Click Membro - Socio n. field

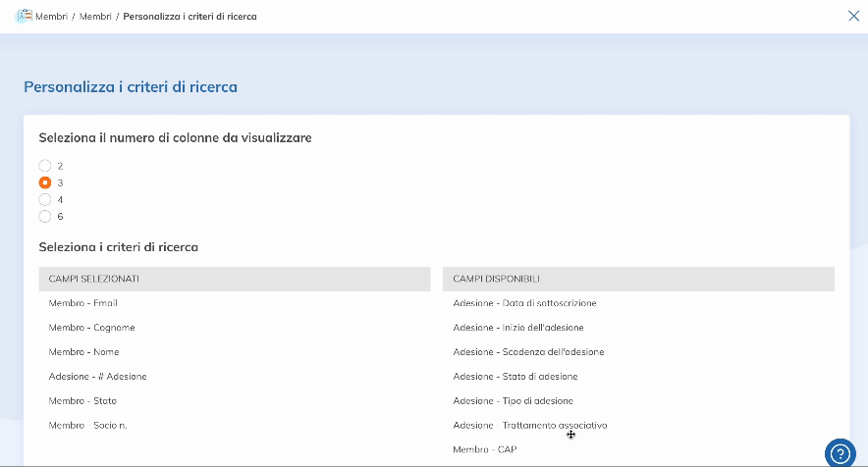(x=88, y=425)
